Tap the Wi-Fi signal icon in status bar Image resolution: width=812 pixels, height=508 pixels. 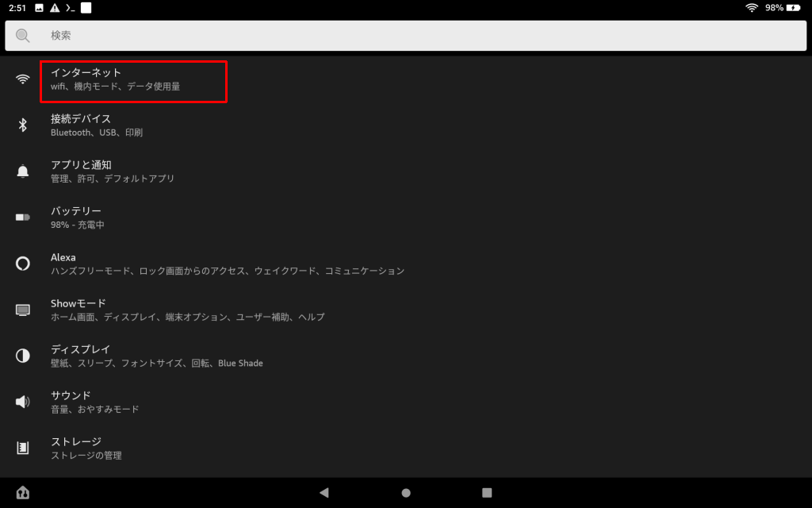(752, 8)
